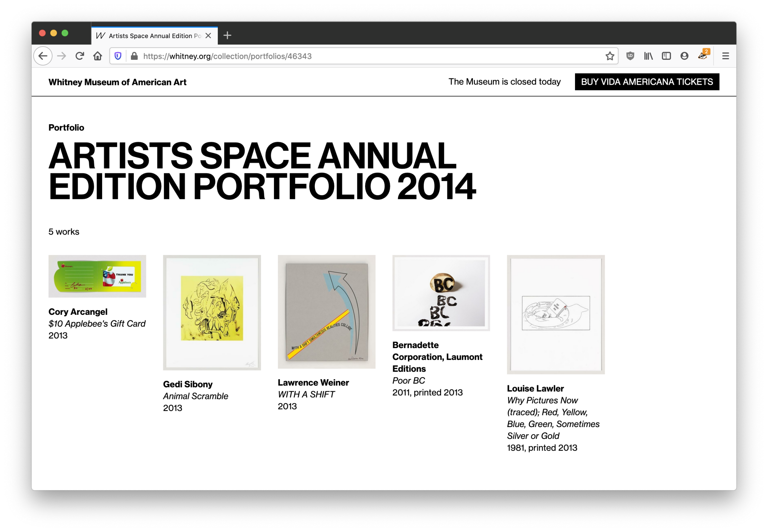Click the forward navigation arrow
Viewport: 768px width, 532px height.
pos(62,56)
